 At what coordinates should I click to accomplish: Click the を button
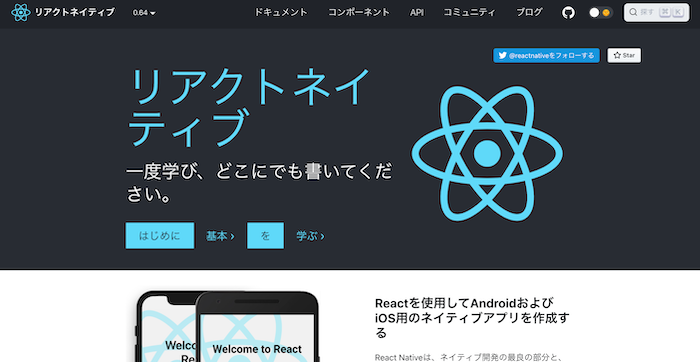265,235
